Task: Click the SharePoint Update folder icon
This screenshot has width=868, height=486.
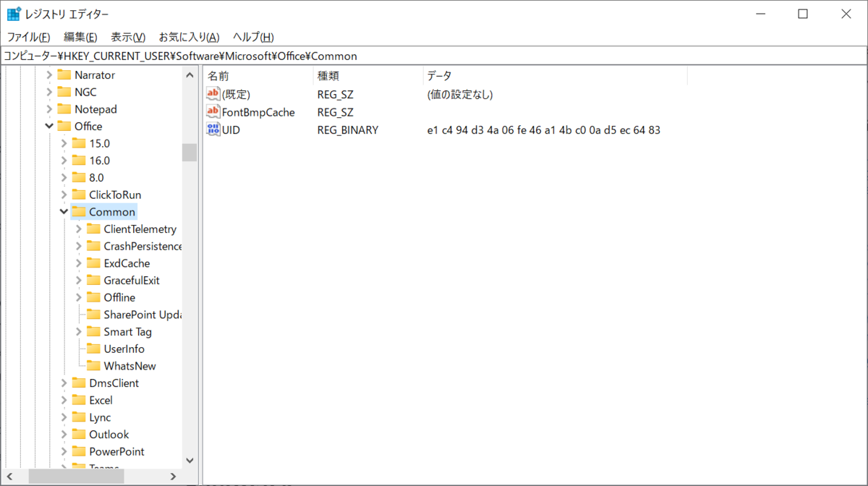Action: pyautogui.click(x=93, y=315)
